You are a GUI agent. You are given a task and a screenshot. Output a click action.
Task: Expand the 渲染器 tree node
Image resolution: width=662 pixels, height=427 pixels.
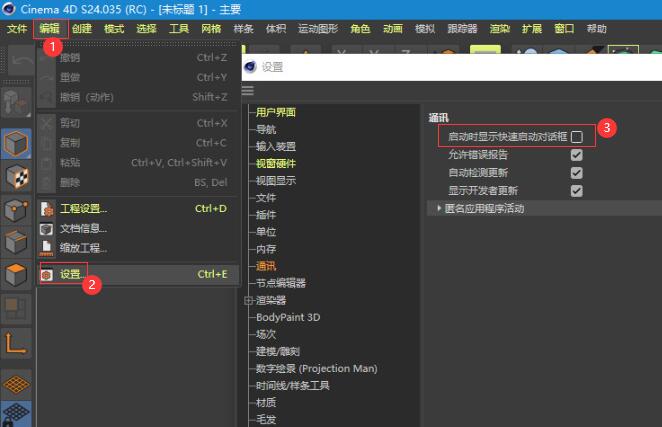click(x=248, y=300)
